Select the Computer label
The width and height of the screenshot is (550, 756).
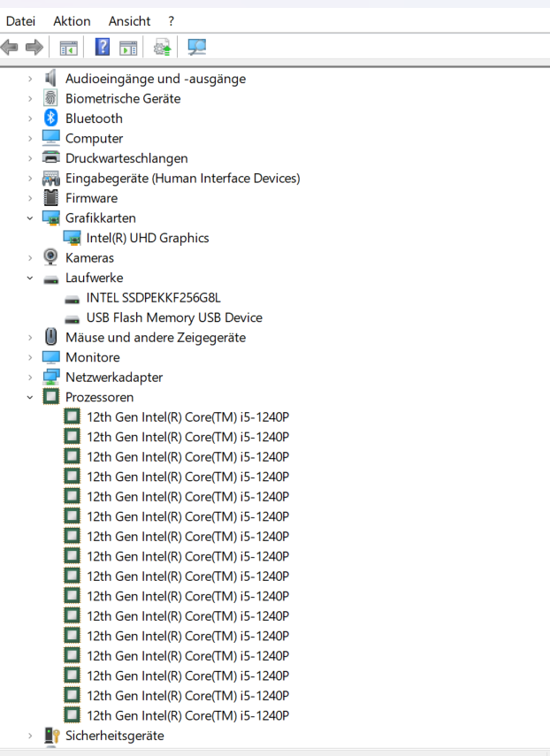(x=94, y=138)
